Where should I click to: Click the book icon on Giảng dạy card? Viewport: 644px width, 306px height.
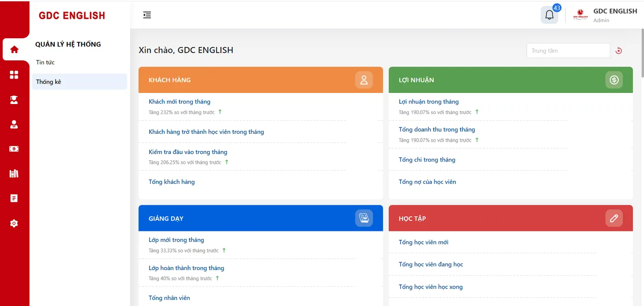pyautogui.click(x=364, y=218)
